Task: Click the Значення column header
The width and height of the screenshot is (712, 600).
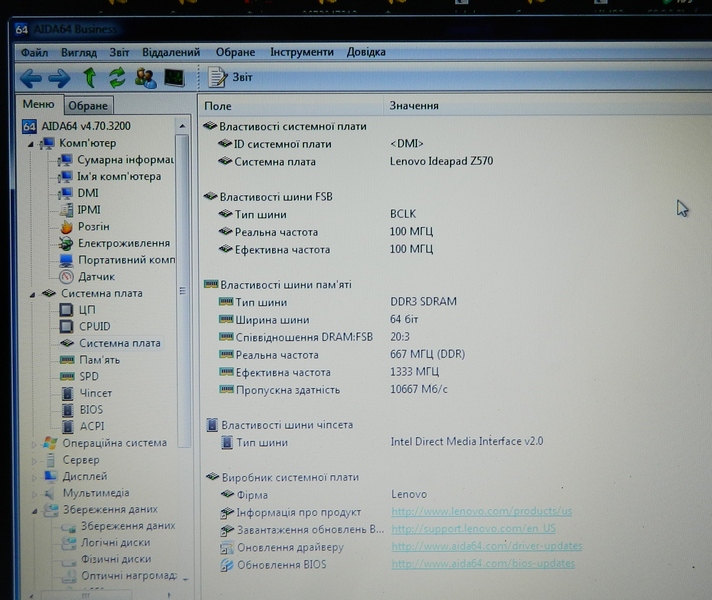Action: coord(414,106)
